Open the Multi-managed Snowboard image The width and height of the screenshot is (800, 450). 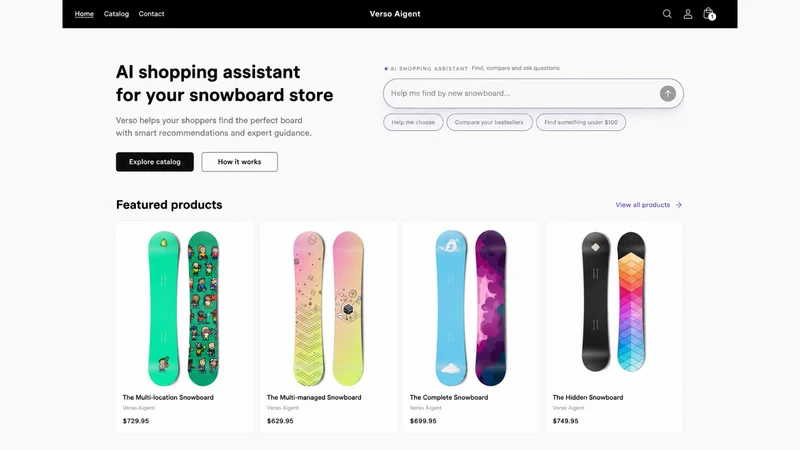coord(328,308)
